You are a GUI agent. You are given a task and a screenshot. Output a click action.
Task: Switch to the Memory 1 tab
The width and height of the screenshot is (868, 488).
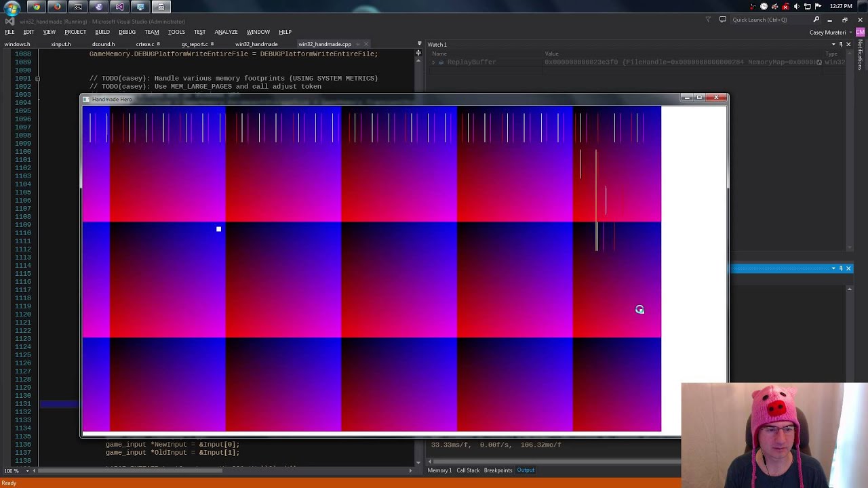[439, 470]
